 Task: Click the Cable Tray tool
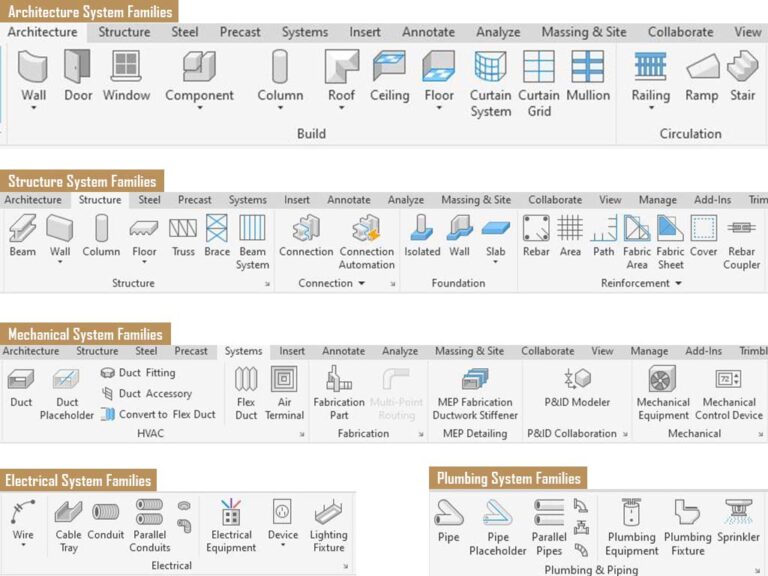68,523
